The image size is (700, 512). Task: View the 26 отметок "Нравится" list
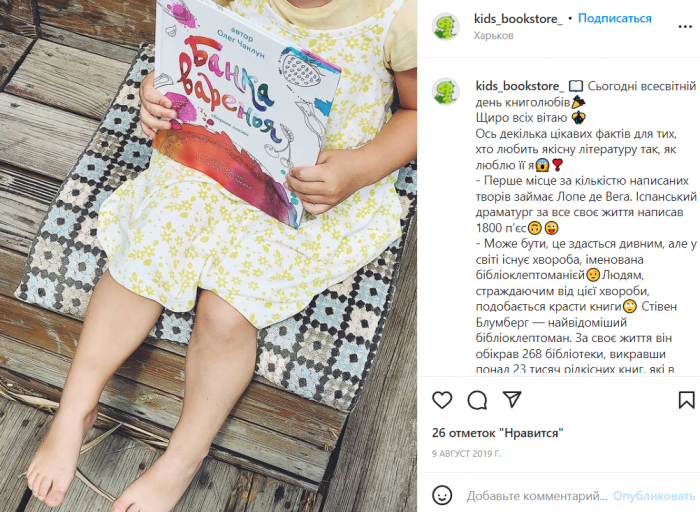[497, 433]
